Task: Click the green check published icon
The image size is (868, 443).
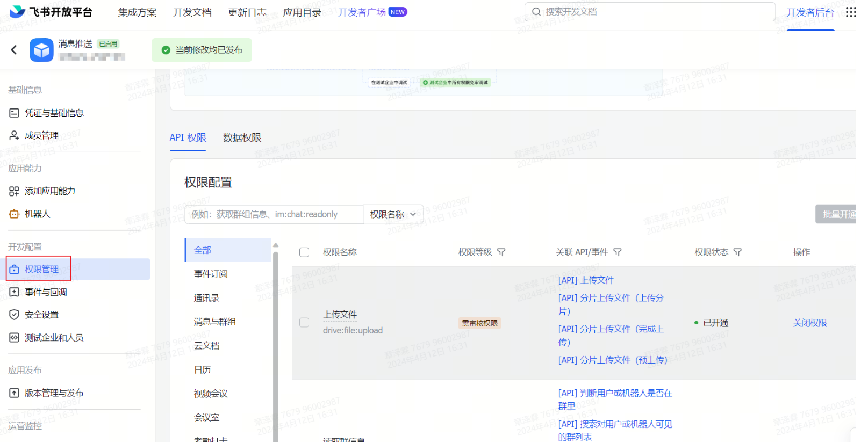Action: [166, 50]
